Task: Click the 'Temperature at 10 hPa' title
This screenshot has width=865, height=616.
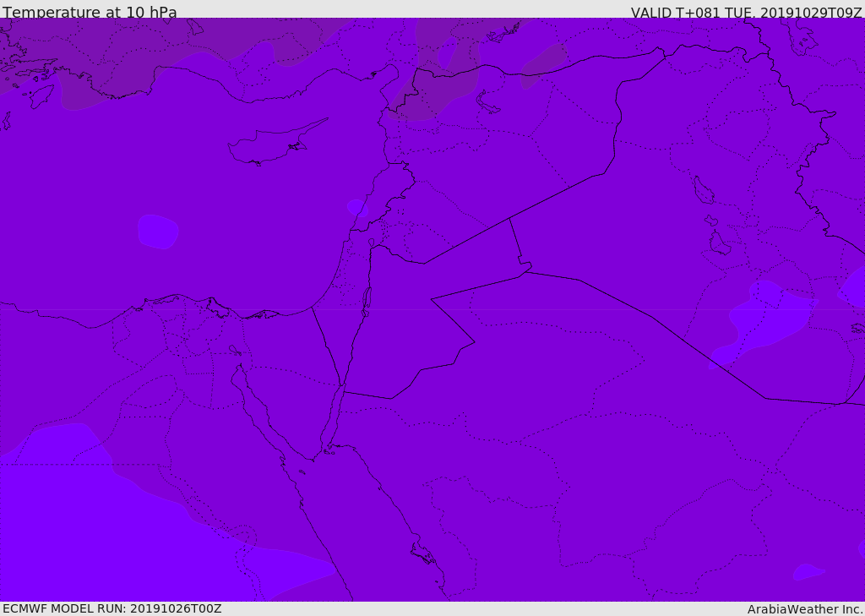Action: 90,11
